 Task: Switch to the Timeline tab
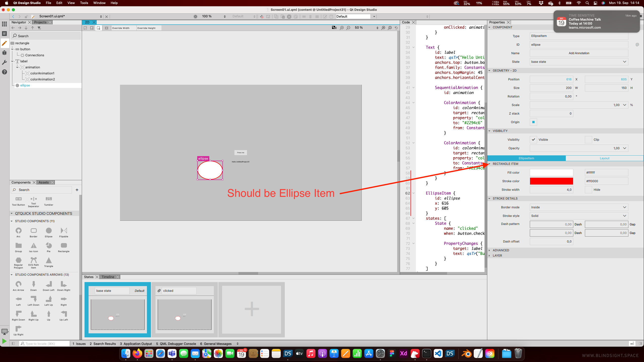pyautogui.click(x=108, y=277)
